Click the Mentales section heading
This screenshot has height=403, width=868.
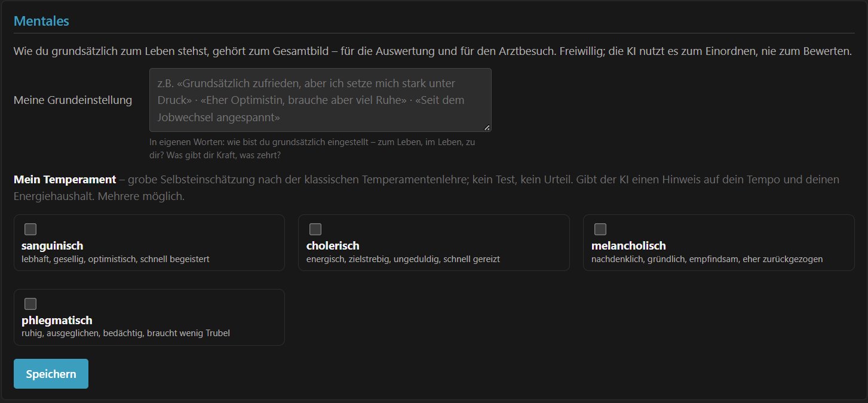pyautogui.click(x=41, y=21)
